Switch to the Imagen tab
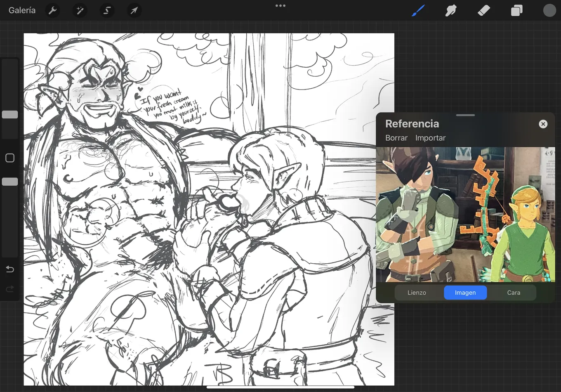The width and height of the screenshot is (561, 392). coord(465,293)
